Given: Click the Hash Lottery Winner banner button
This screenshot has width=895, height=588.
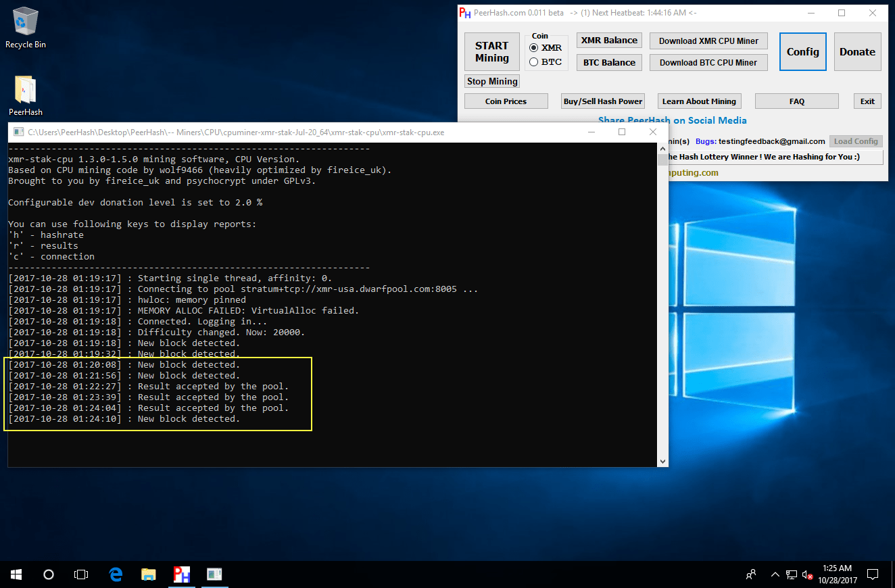Looking at the screenshot, I should [774, 157].
